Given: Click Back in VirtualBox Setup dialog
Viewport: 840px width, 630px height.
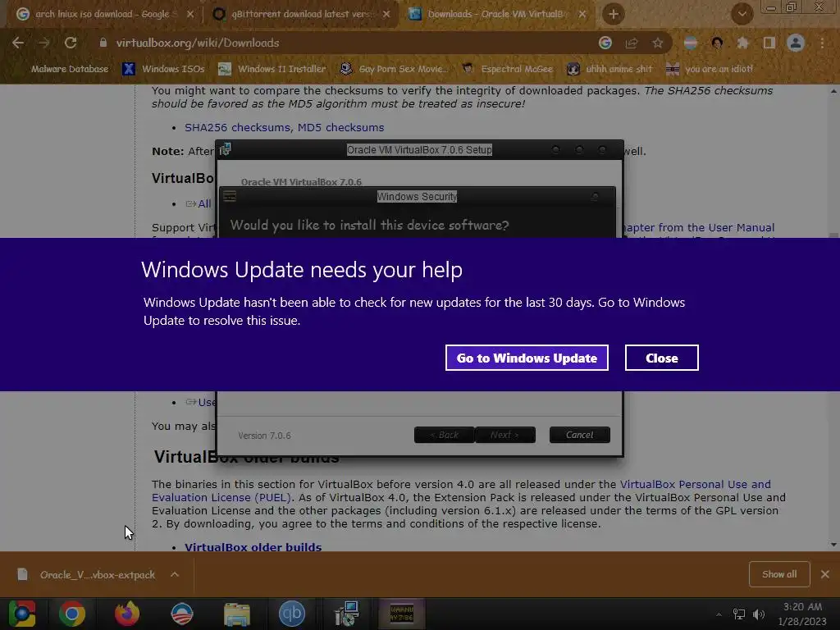Looking at the screenshot, I should pos(444,435).
